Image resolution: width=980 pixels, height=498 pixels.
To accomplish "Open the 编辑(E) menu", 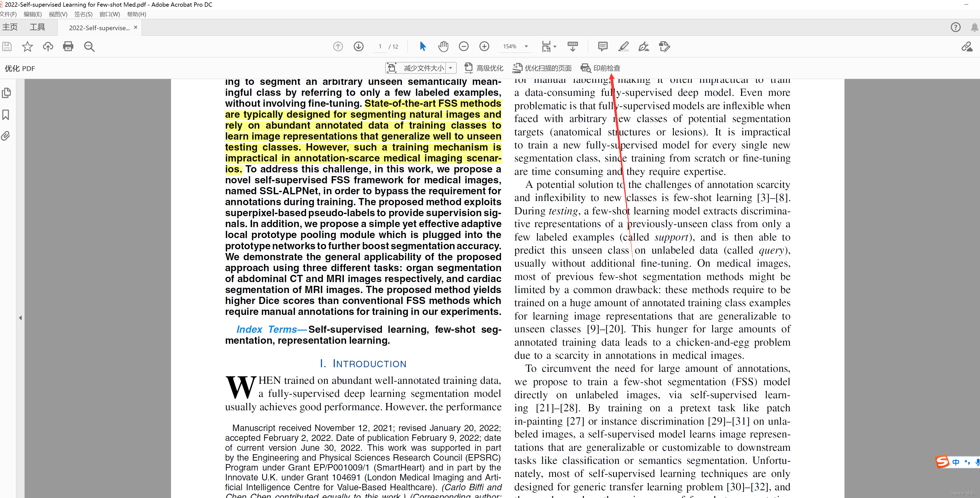I will pyautogui.click(x=33, y=14).
